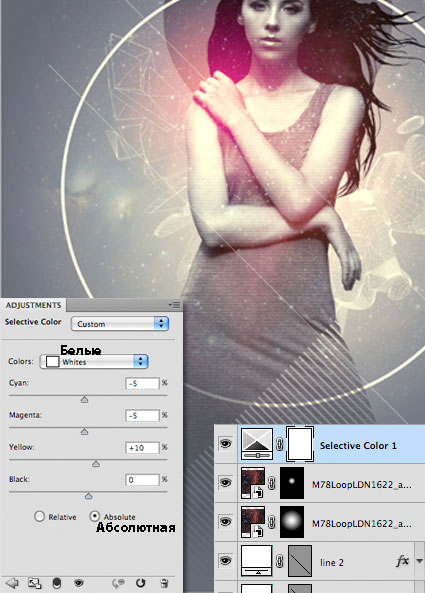
Task: Toggle adjustment layer visibility eye in Adjustments panel
Action: tap(79, 583)
